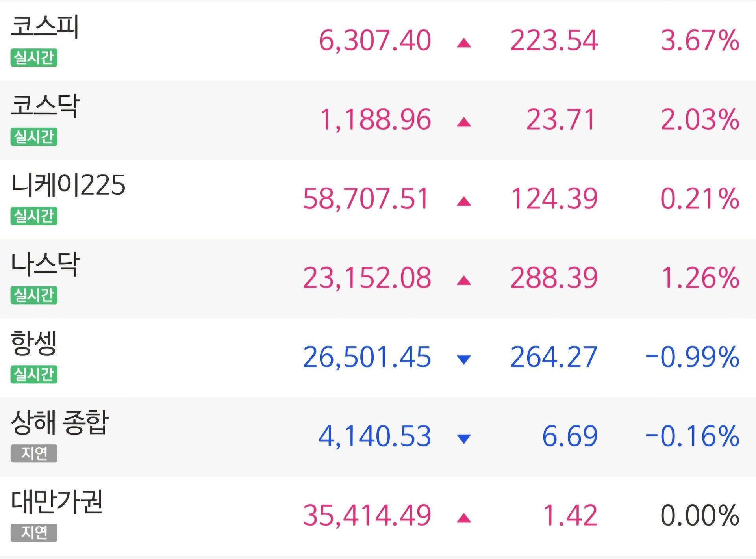Screen dimensions: 756x559
Task: Click the 대만가권 up arrow icon
Action: click(x=464, y=518)
